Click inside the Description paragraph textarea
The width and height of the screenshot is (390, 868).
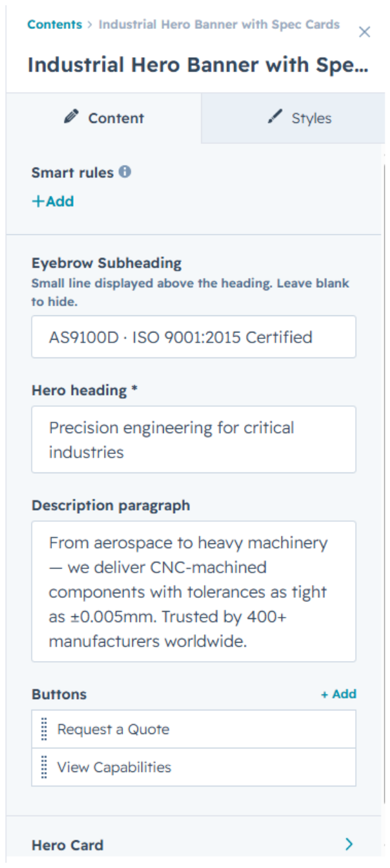(x=194, y=591)
